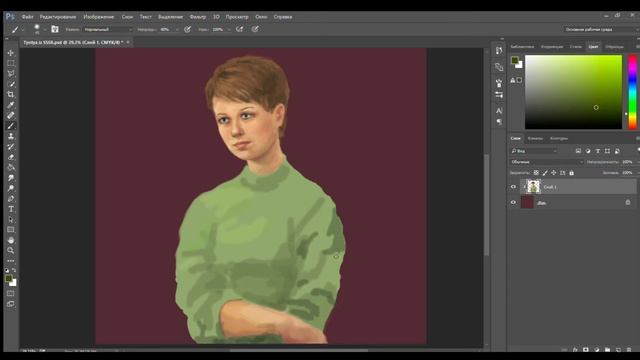Select the Clone Stamp tool
Screen dimensions: 640x360
coord(11,136)
